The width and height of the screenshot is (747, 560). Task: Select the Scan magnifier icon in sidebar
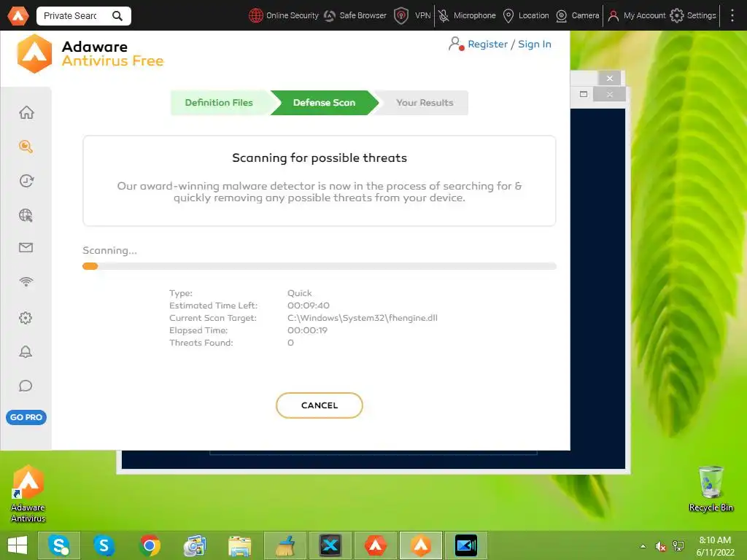point(26,146)
